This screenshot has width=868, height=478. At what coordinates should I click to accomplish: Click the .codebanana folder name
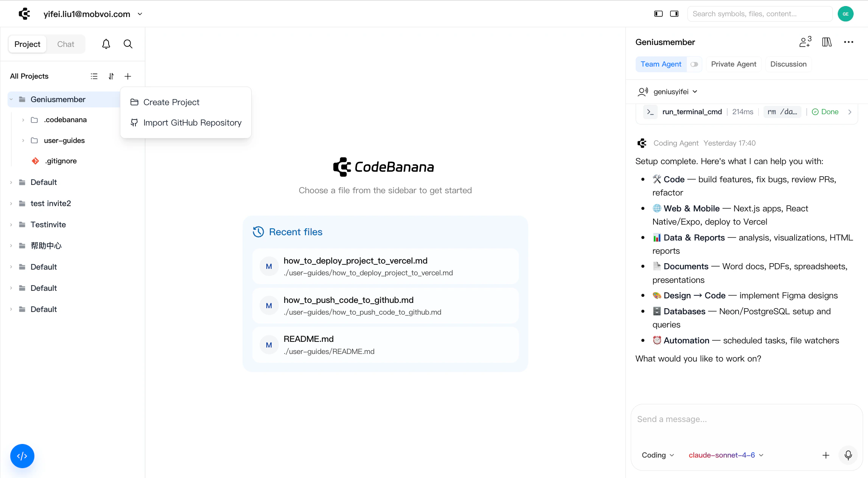click(x=65, y=120)
